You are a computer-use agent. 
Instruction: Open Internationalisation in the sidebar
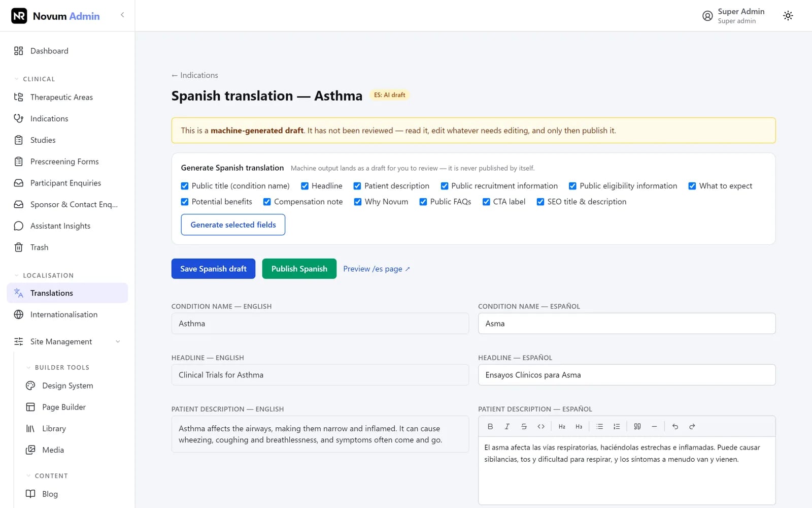tap(67, 314)
